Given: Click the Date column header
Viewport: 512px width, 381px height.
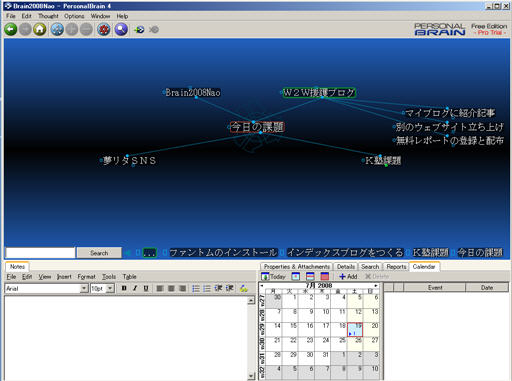Looking at the screenshot, I should (487, 287).
